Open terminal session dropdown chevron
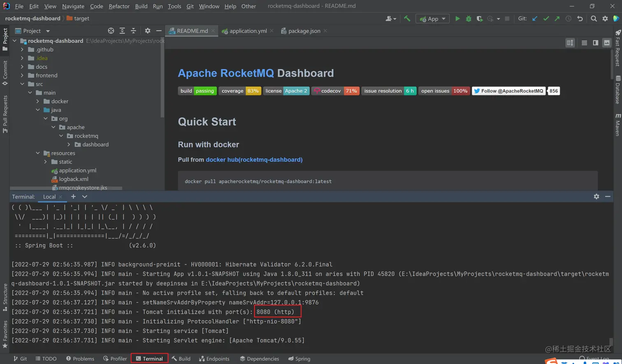Image resolution: width=622 pixels, height=364 pixels. tap(85, 197)
